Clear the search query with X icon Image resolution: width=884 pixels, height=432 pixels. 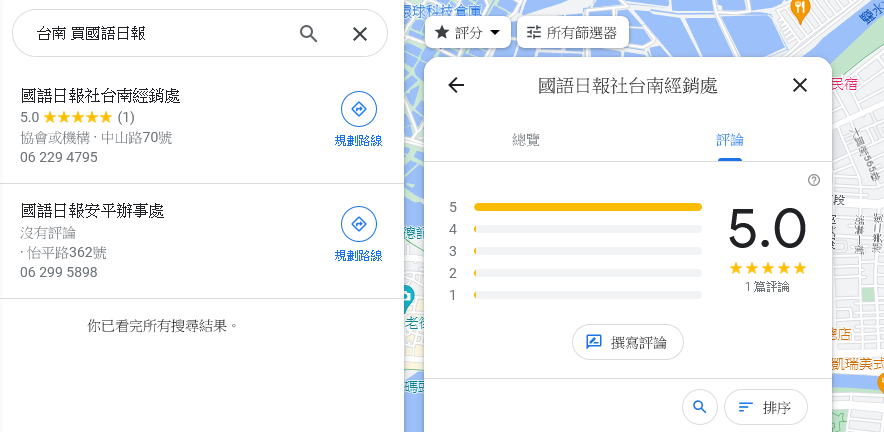pos(360,34)
